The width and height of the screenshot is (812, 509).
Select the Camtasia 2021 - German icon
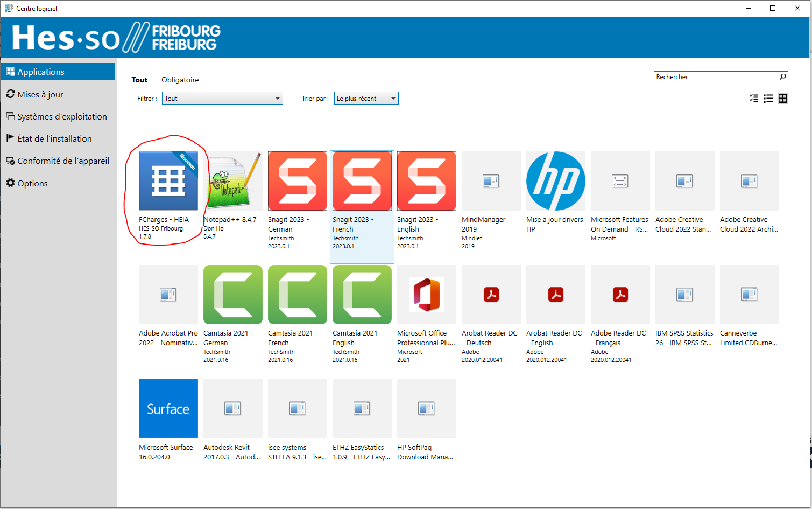tap(233, 295)
